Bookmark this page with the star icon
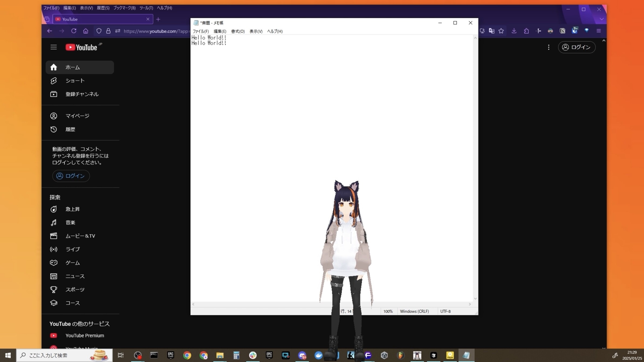 coord(501,31)
